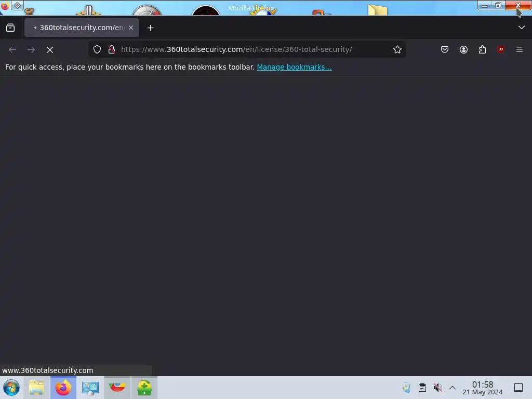The height and width of the screenshot is (399, 532).
Task: Open the Start menu orb in the taskbar
Action: [x=11, y=388]
